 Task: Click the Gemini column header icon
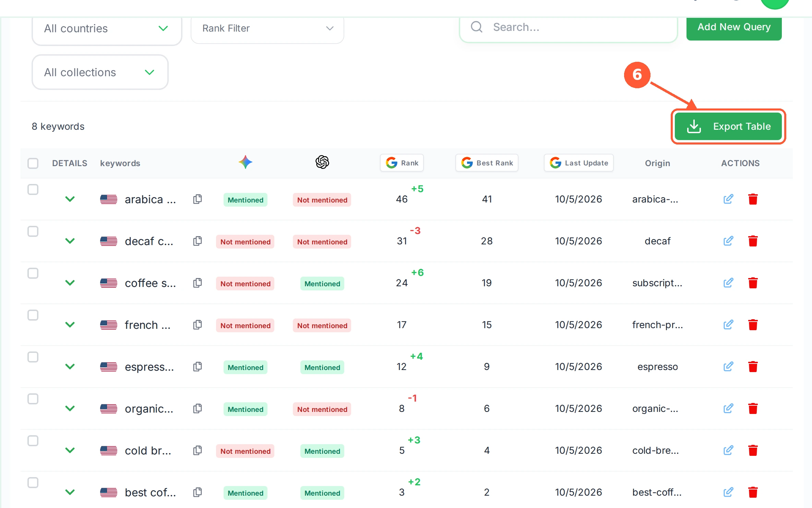[246, 162]
